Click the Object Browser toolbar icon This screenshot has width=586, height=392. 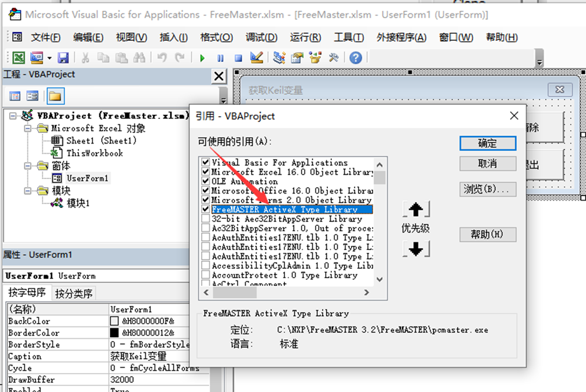pos(315,58)
